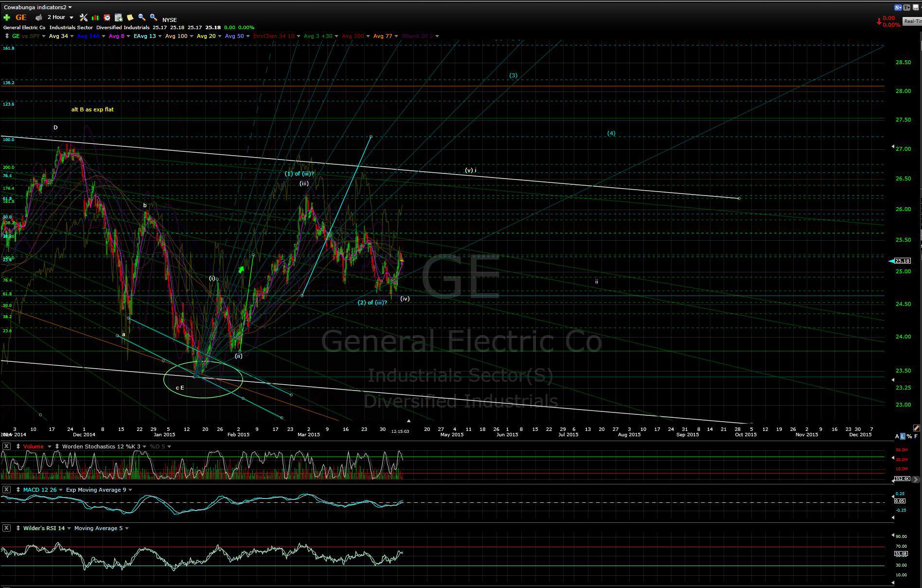
Task: Click the reorder arrows beside Volume
Action: (x=18, y=446)
